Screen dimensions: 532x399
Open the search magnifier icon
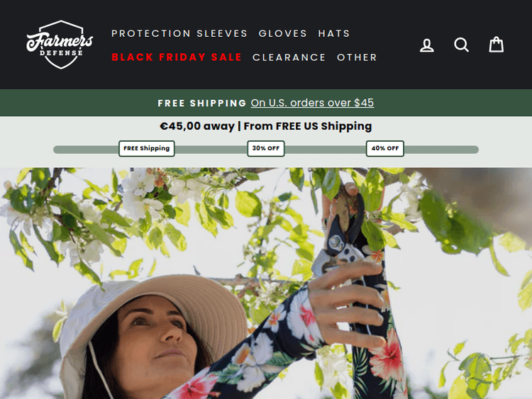[462, 45]
